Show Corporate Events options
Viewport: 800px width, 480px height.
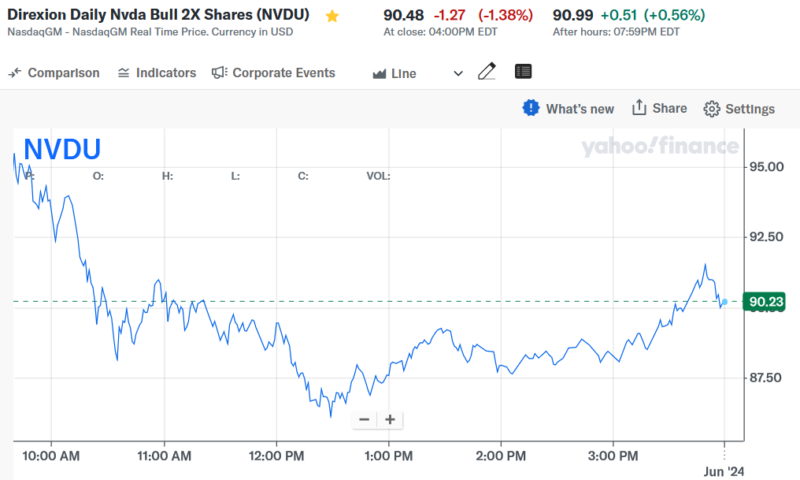273,73
